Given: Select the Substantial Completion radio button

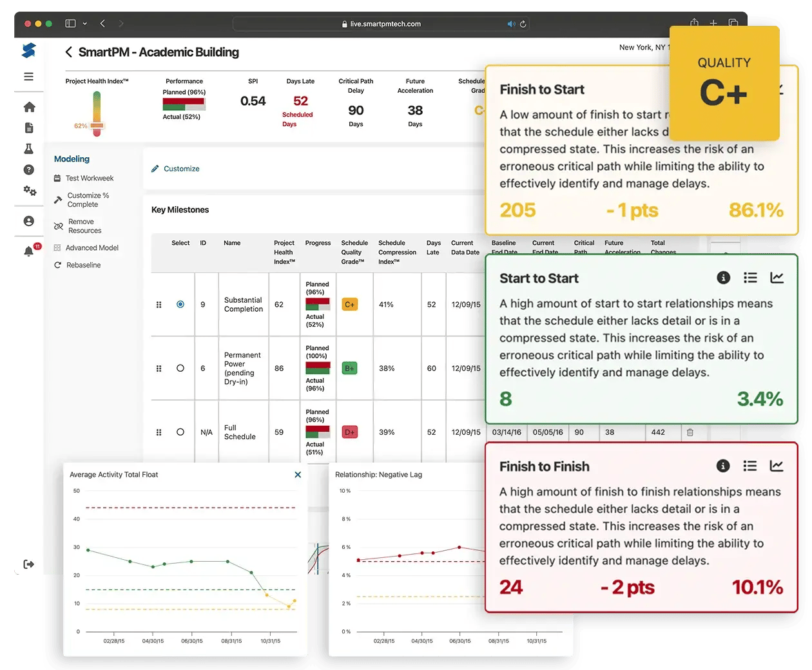Looking at the screenshot, I should click(x=180, y=304).
